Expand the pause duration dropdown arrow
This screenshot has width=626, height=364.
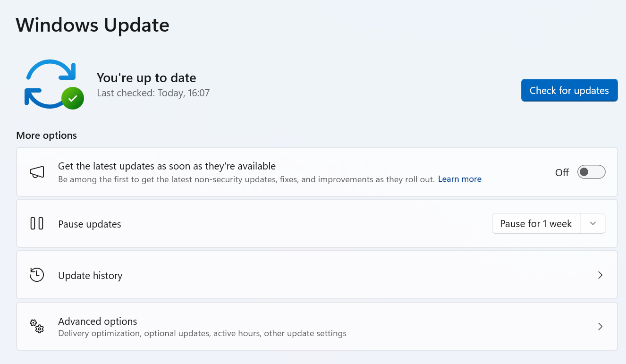(593, 223)
